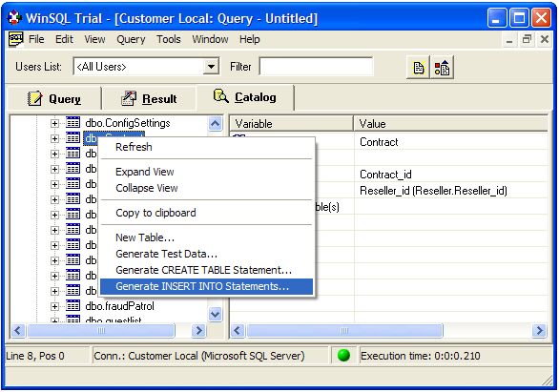
Task: Choose New Table... from context menu
Action: click(x=145, y=237)
